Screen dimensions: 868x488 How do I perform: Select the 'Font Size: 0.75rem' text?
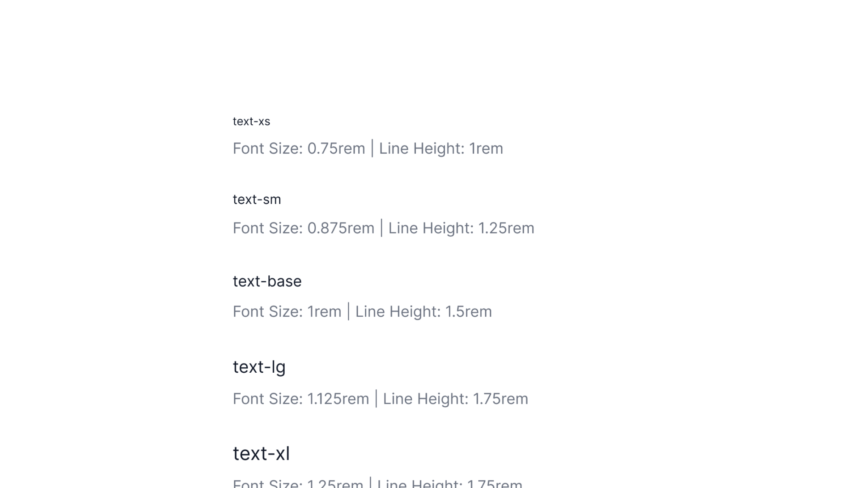(x=299, y=149)
